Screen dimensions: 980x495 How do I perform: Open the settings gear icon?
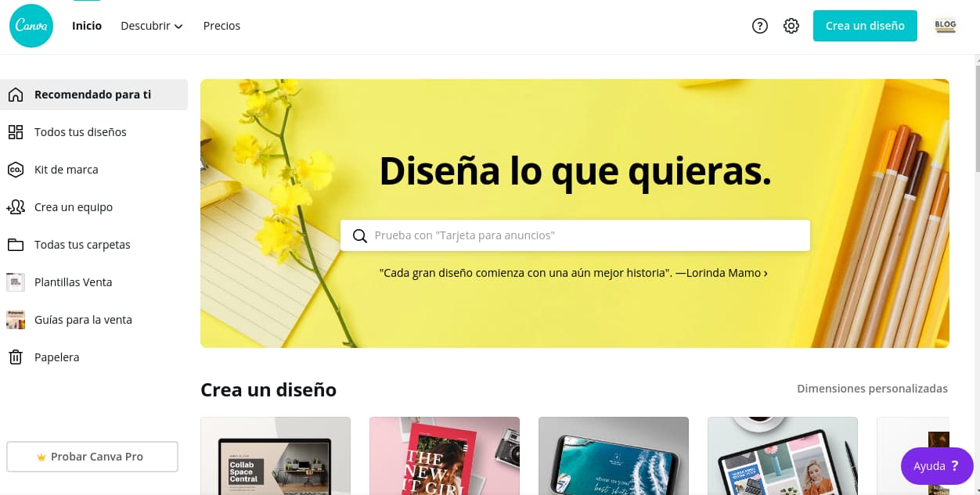791,26
